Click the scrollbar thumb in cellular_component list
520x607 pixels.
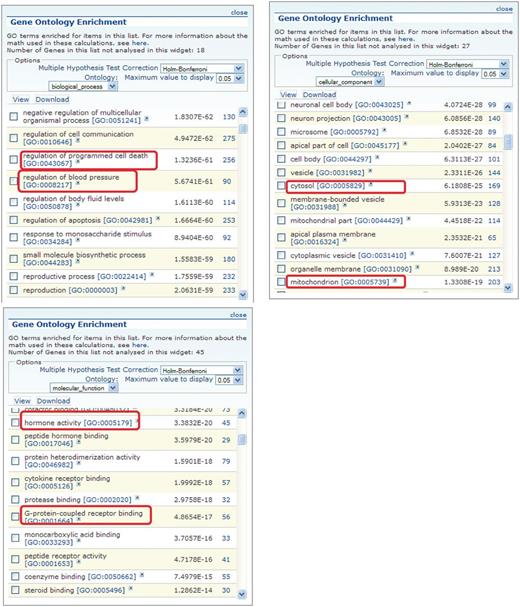point(508,142)
